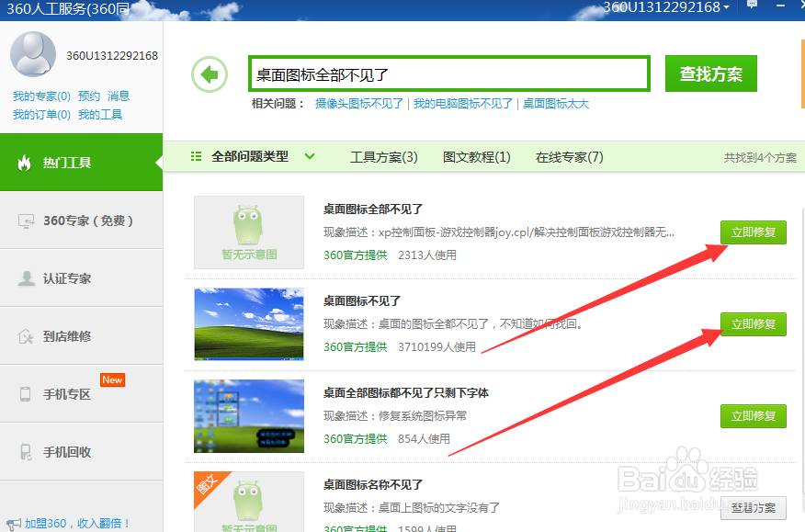805x532 pixels.
Task: Click the description 现象描述：桌面上图标的文字没有了
Action: [x=411, y=508]
